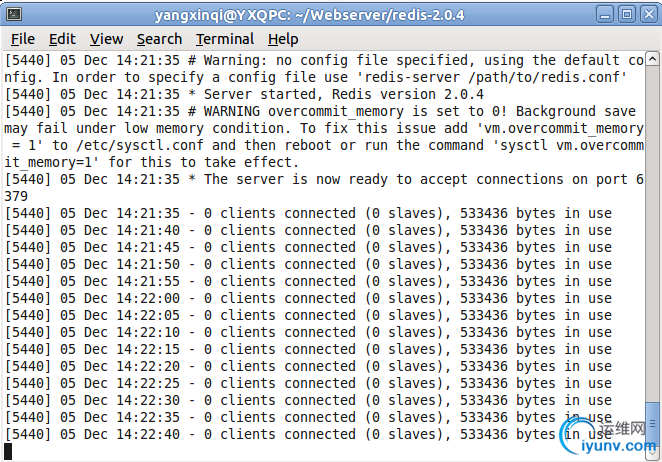Open the File menu
Viewport: 662px width, 462px height.
tap(23, 39)
